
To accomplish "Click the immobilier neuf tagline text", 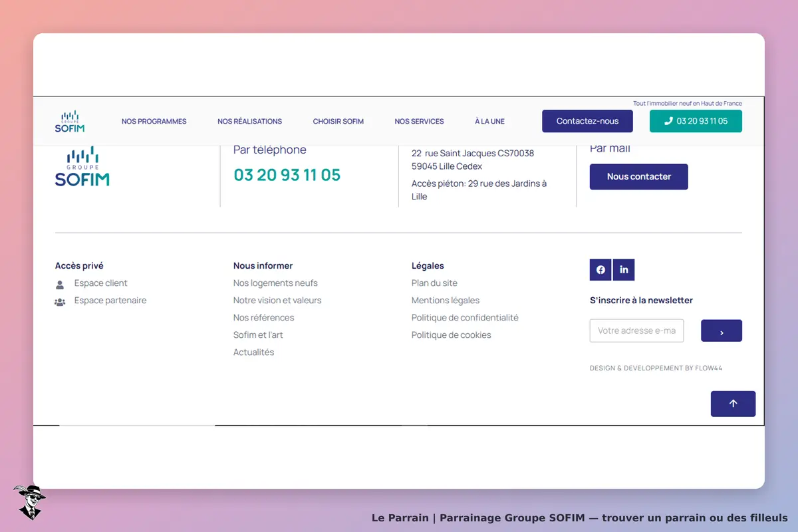I will coord(688,104).
